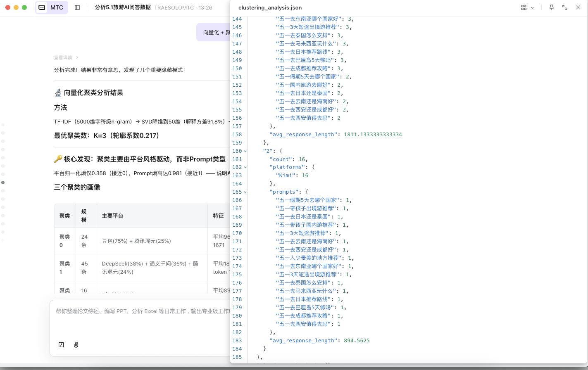Click the key emoji beside 核心发现 heading
The image size is (588, 370).
point(58,159)
